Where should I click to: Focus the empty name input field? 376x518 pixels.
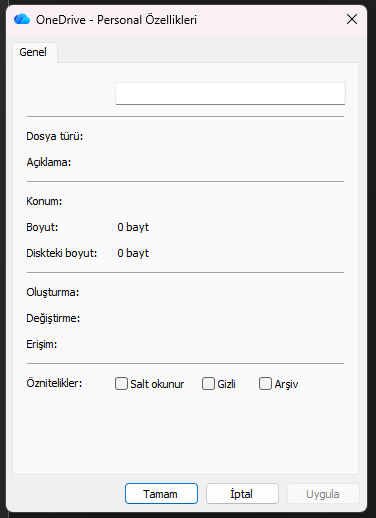coord(230,93)
